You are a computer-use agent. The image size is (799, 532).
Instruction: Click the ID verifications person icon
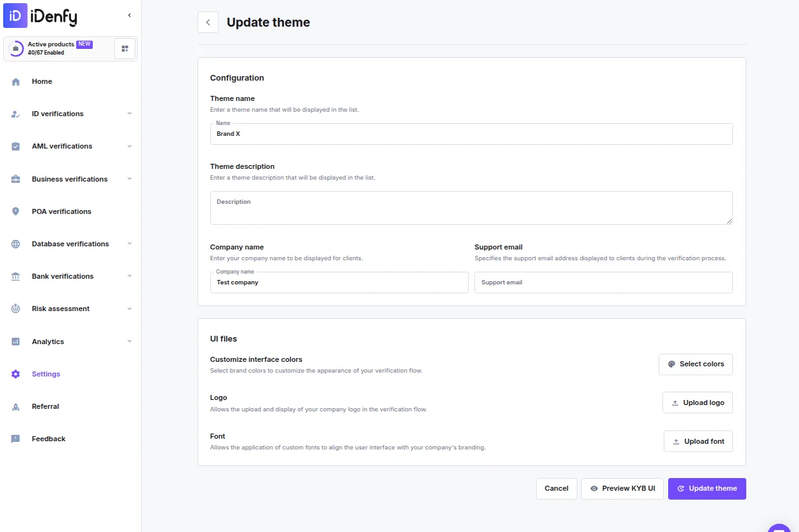(x=16, y=114)
